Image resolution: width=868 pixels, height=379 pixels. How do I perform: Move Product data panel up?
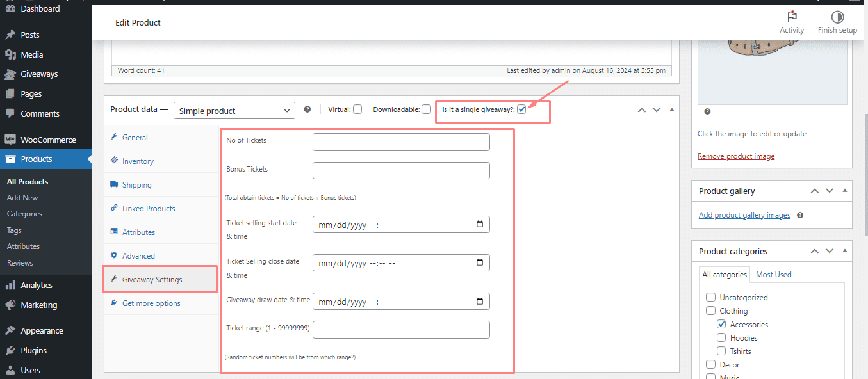[642, 110]
